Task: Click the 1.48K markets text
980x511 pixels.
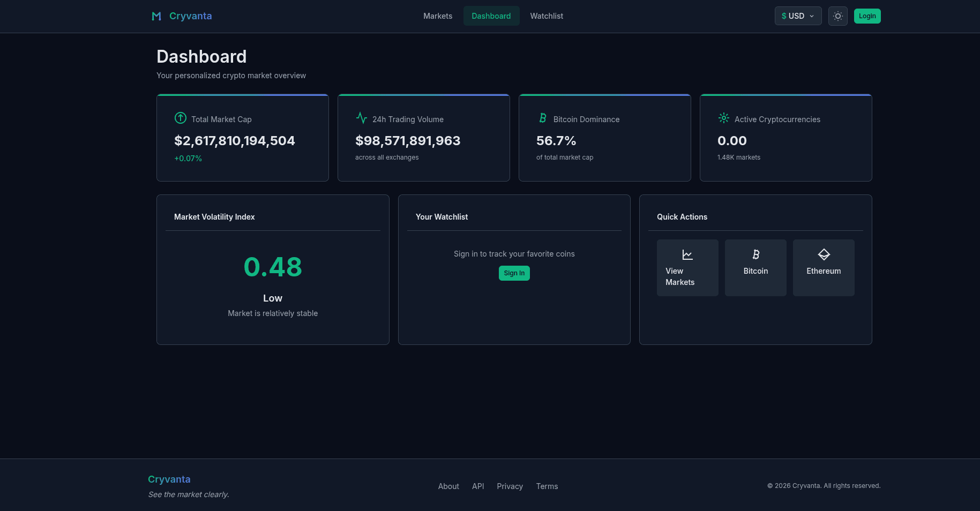Action: 739,157
